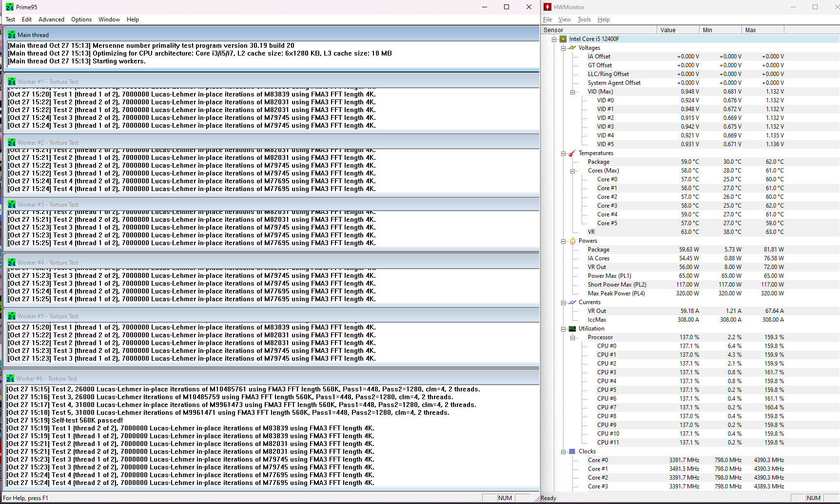Select the VR temperature row
Image resolution: width=840 pixels, height=504 pixels.
[685, 232]
